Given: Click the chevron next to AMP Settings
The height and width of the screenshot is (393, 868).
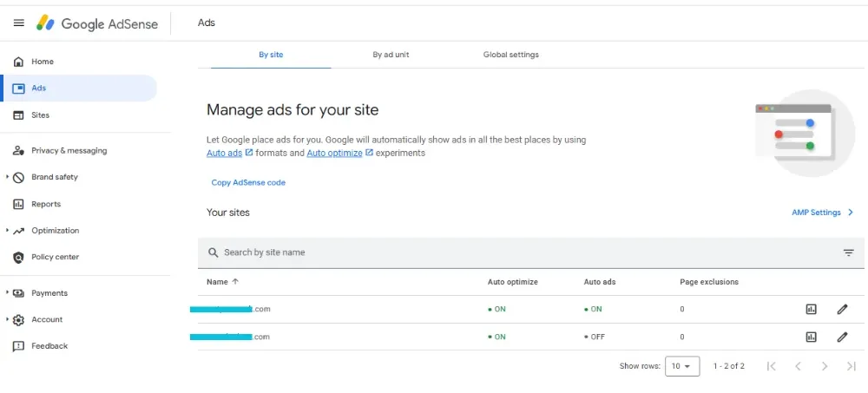Looking at the screenshot, I should [x=851, y=213].
